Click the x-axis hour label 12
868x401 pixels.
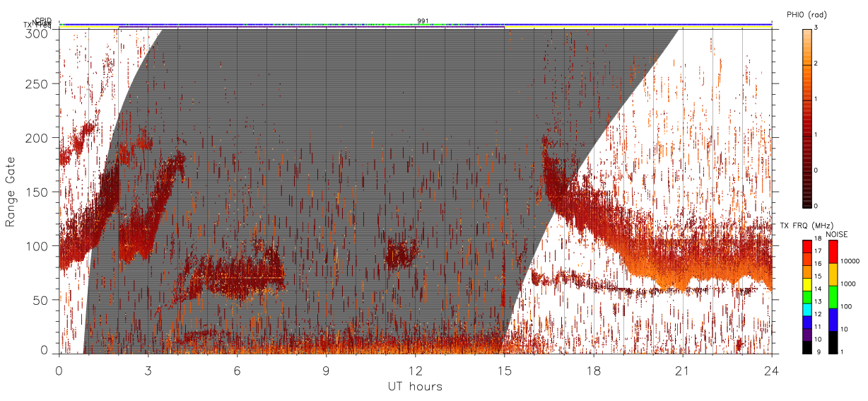pos(416,370)
